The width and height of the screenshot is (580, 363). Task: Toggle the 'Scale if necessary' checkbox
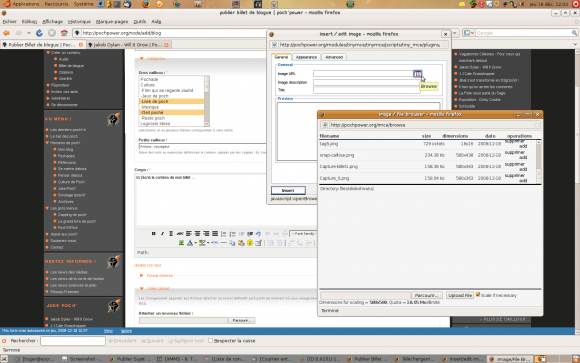[x=478, y=295]
